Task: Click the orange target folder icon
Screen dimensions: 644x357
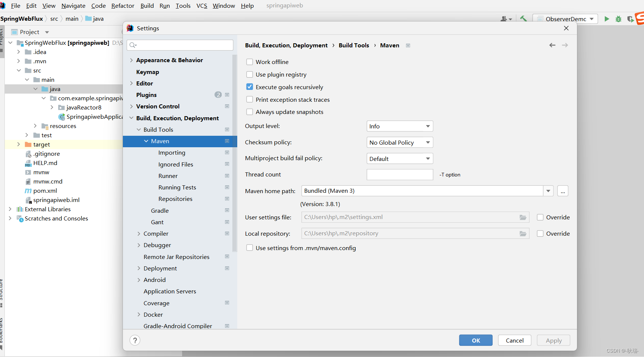Action: (28, 144)
